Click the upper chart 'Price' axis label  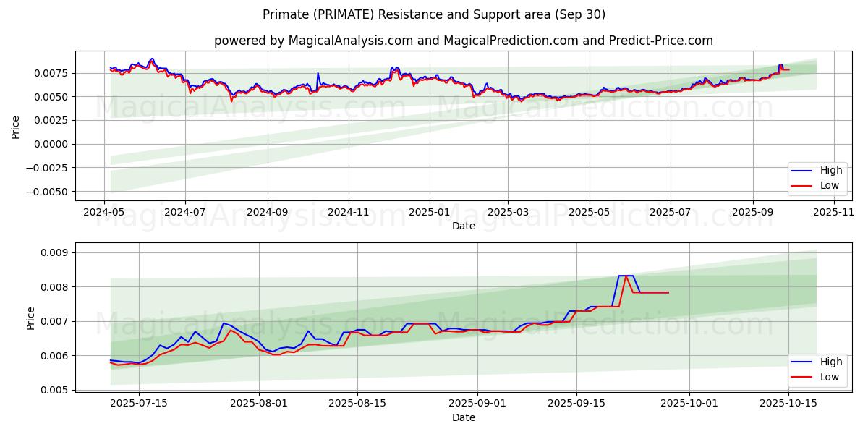[x=16, y=126]
